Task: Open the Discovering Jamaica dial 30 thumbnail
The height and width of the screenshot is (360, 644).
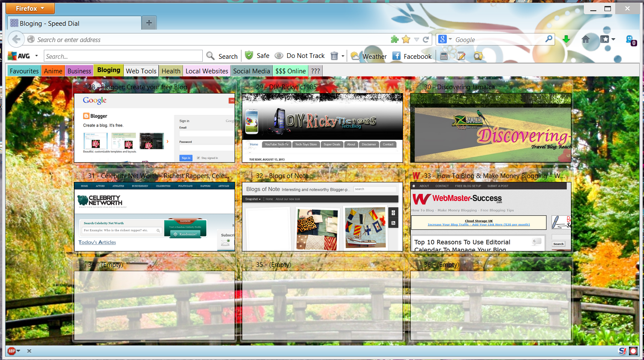Action: tap(491, 128)
